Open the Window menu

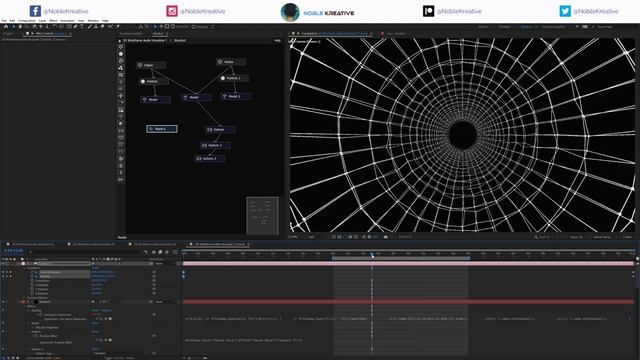click(x=93, y=20)
